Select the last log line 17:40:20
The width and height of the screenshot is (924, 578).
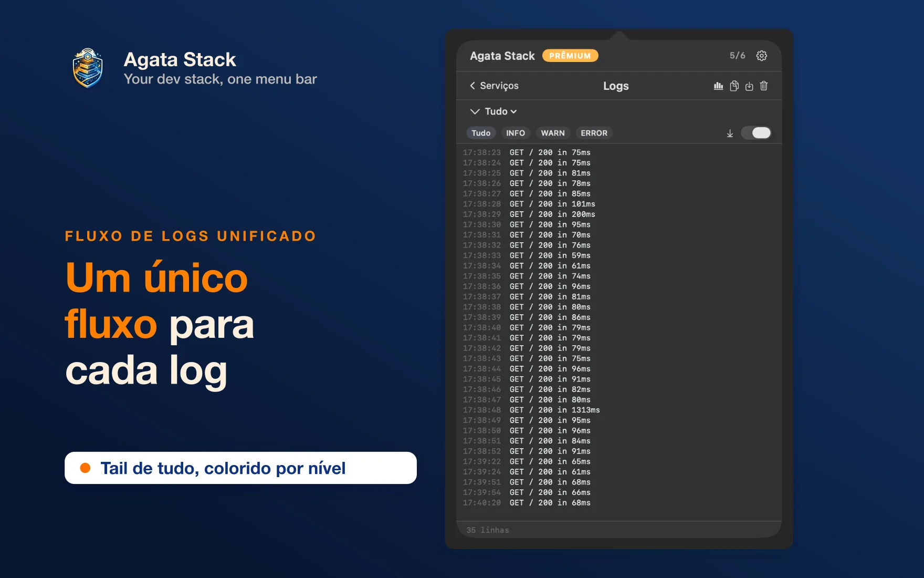point(527,503)
